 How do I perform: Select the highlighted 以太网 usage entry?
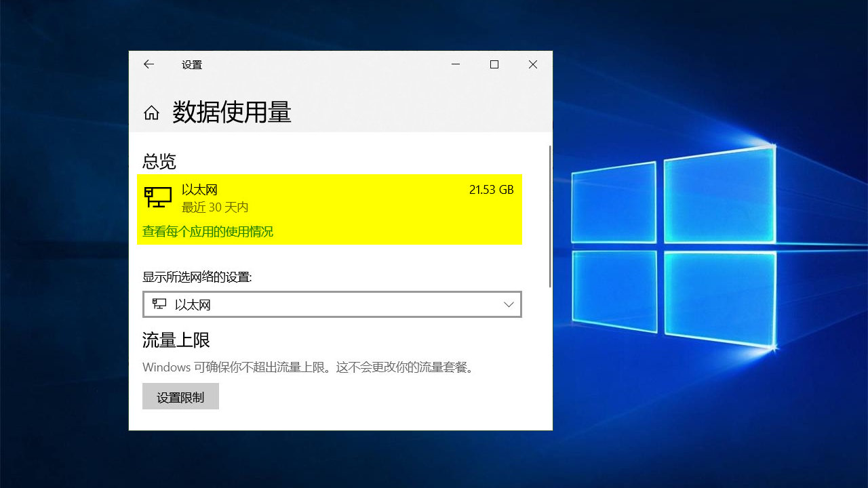[329, 198]
